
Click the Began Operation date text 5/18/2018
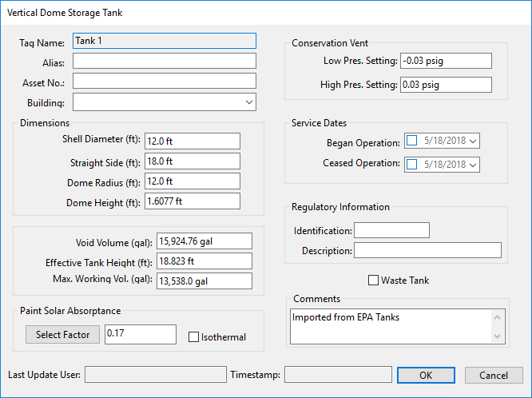pos(445,141)
